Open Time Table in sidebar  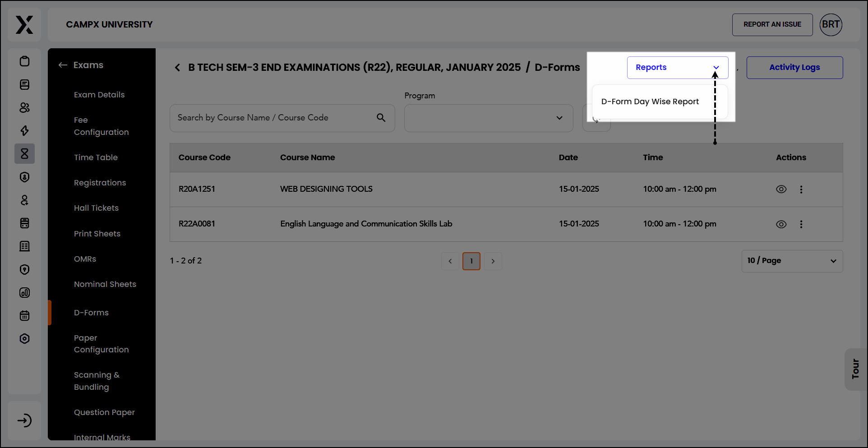[96, 157]
